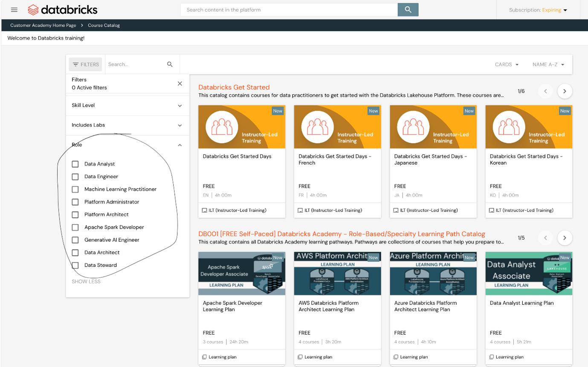Open Apache Spark Developer Learning Plan title
This screenshot has width=588, height=367.
(232, 306)
